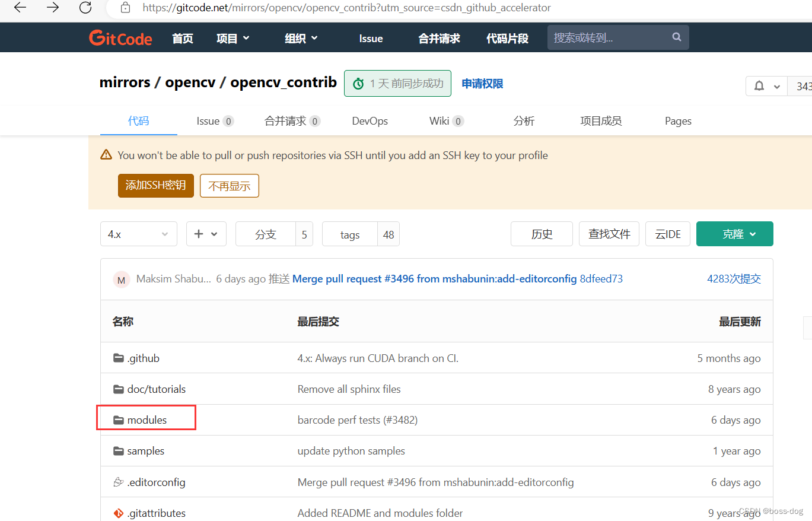The height and width of the screenshot is (521, 812).
Task: Click the 申请权限 link
Action: pos(482,84)
